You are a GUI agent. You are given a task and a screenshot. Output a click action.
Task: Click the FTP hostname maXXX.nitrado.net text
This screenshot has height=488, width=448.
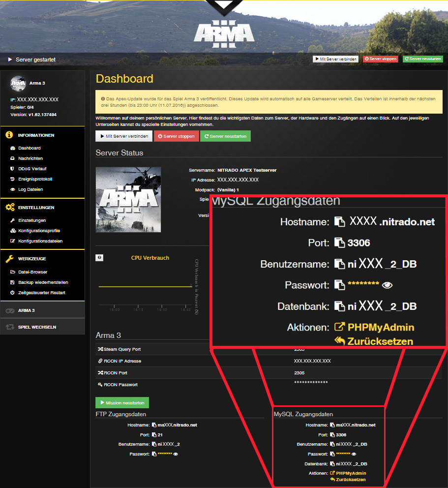pyautogui.click(x=178, y=425)
